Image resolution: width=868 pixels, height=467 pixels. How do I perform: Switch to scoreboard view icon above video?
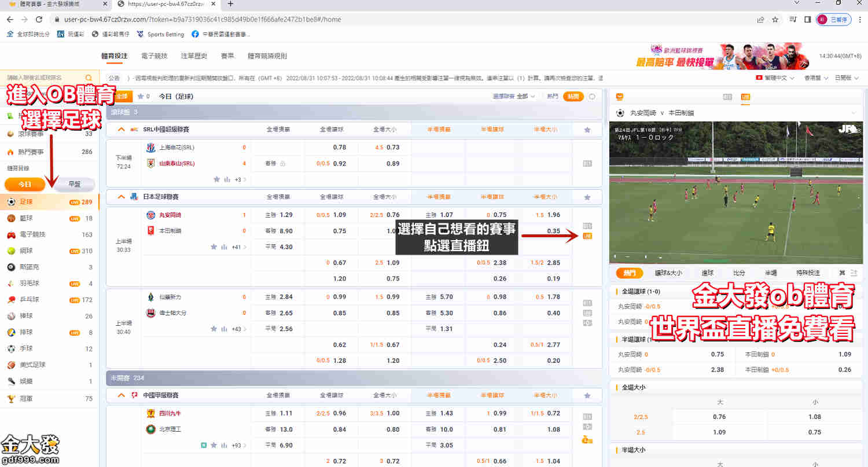pyautogui.click(x=728, y=97)
